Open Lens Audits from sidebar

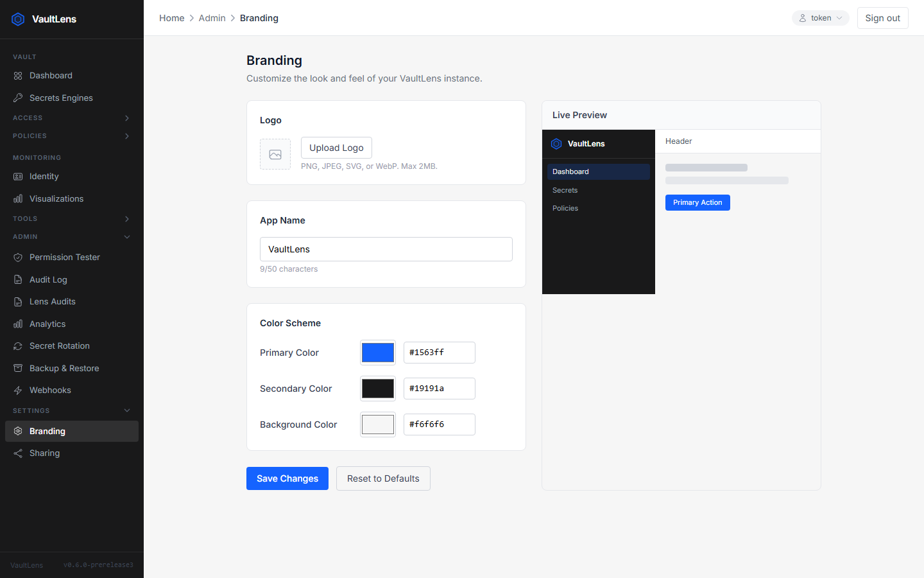(x=72, y=301)
